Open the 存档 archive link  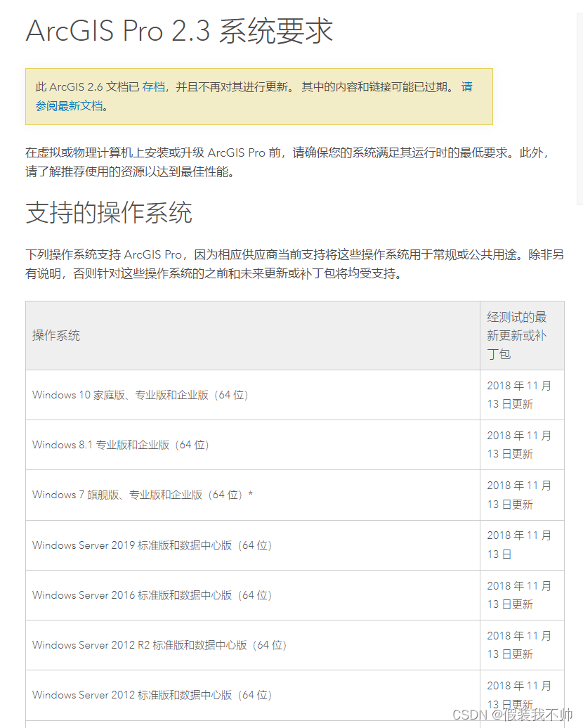tap(154, 87)
